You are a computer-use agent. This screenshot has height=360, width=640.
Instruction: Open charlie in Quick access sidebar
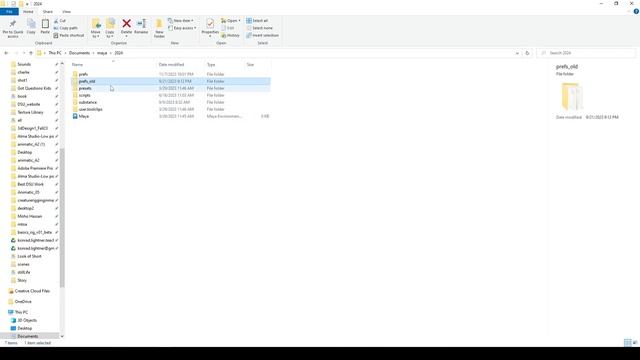coord(23,72)
